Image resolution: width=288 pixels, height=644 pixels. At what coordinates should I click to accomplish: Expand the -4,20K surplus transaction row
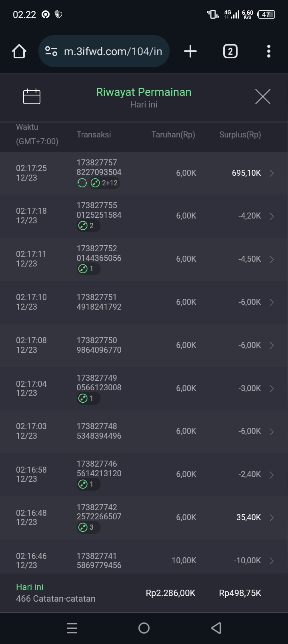pos(272,216)
